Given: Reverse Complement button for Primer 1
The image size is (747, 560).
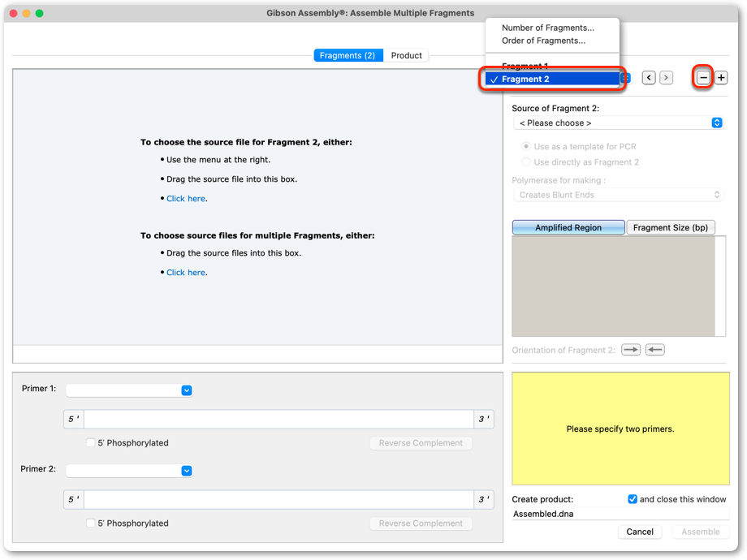Looking at the screenshot, I should tap(421, 443).
